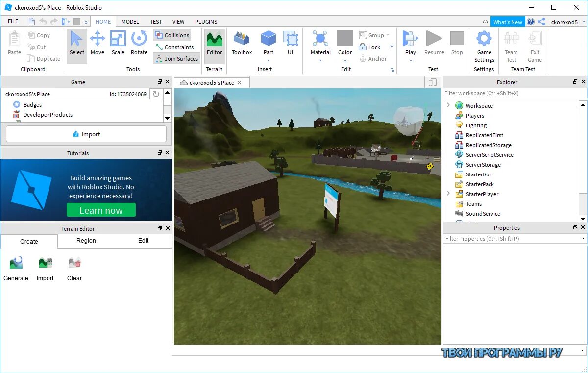The width and height of the screenshot is (588, 373).
Task: Switch to the TEST ribbon tab
Action: [x=156, y=22]
